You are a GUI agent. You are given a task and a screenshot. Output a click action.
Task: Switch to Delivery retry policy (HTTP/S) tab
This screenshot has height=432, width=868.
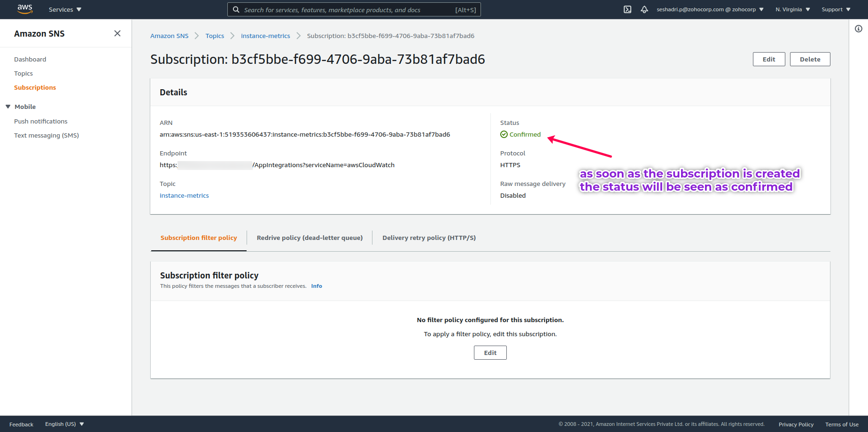tap(429, 238)
